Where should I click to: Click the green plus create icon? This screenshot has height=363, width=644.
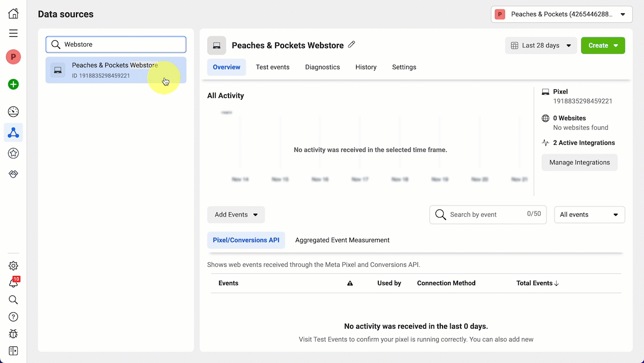(13, 85)
